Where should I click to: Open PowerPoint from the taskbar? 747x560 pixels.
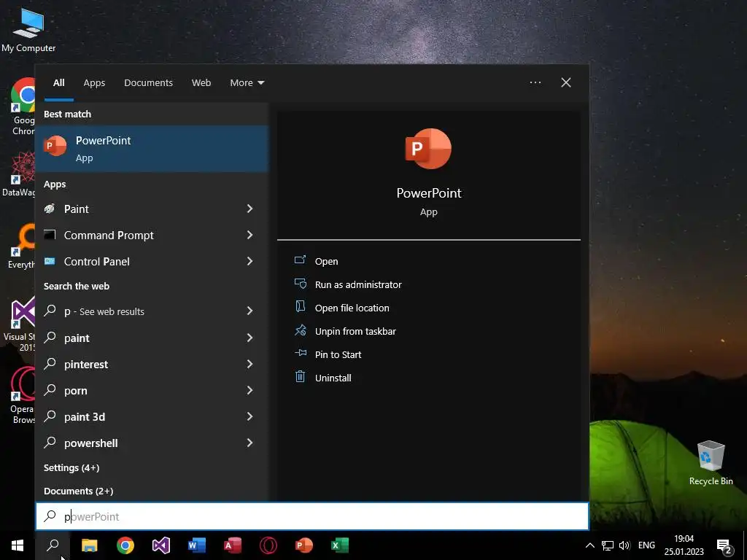point(304,545)
